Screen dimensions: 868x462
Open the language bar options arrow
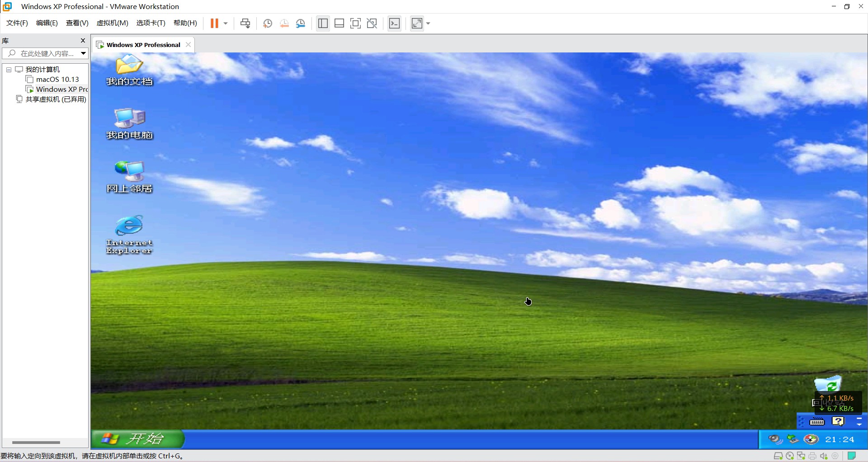coord(859,425)
